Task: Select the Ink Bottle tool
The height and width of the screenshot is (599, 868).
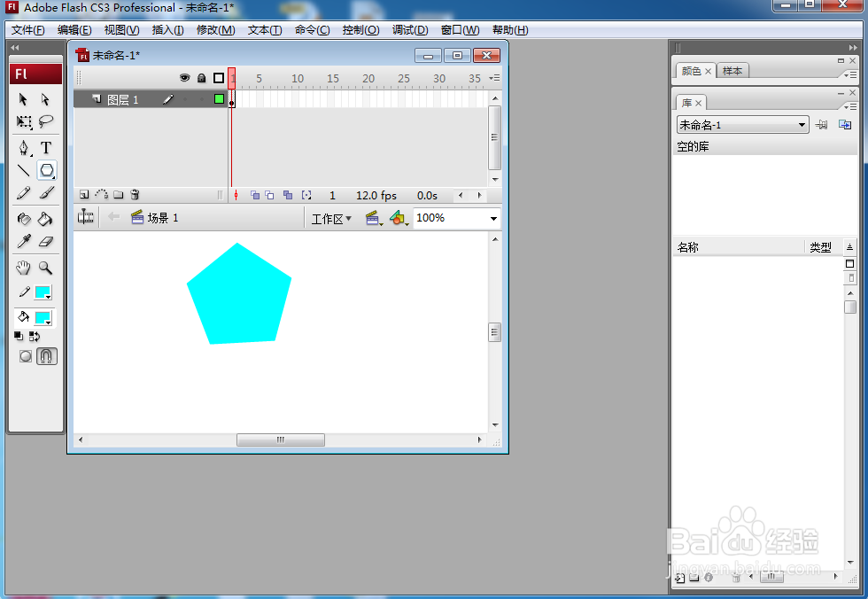Action: tap(24, 219)
